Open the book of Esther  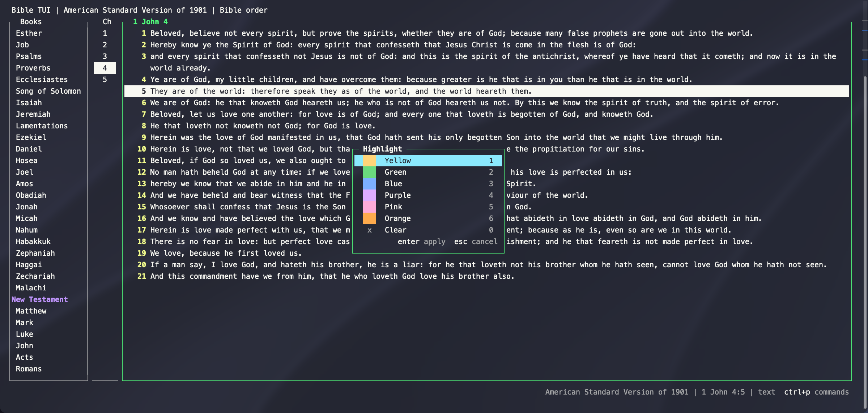(x=29, y=33)
